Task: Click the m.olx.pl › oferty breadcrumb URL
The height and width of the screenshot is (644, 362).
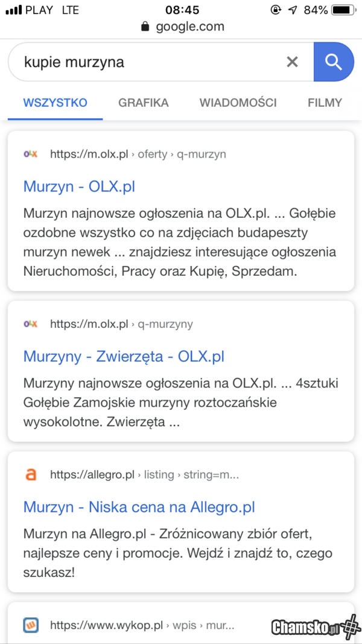Action: click(138, 154)
